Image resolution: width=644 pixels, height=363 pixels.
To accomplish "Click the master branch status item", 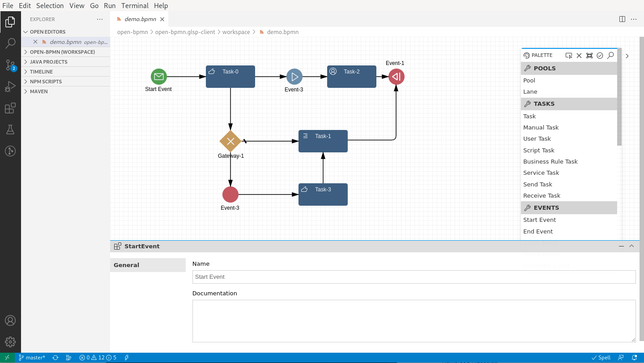I will coord(32,358).
